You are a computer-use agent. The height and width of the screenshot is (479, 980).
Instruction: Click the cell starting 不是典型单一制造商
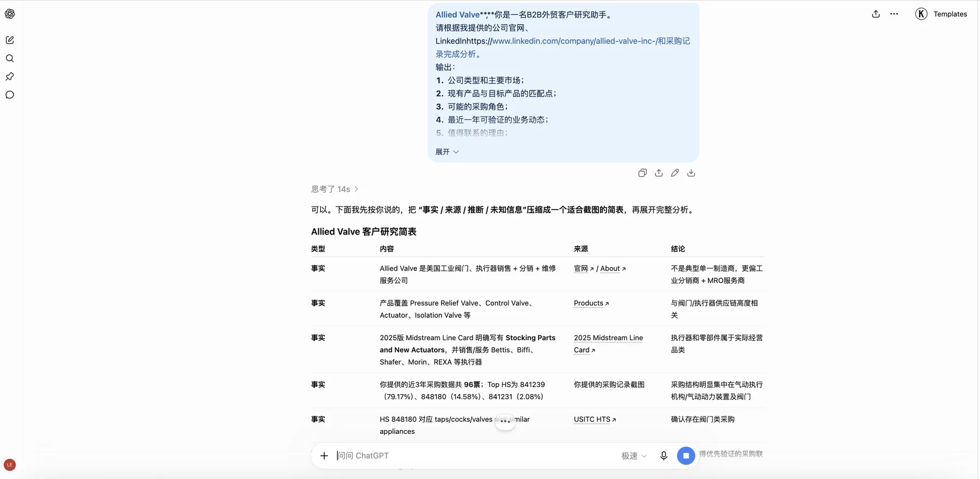(716, 275)
